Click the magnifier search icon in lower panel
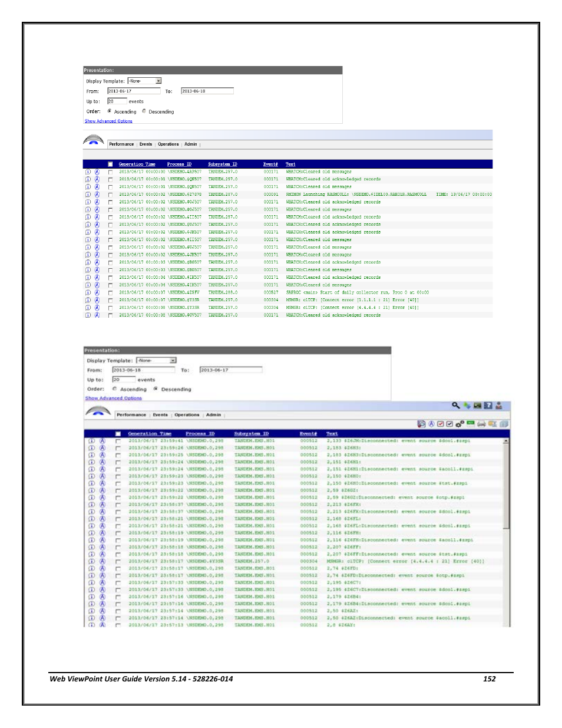Screen dimensions: 562x728 [456, 406]
